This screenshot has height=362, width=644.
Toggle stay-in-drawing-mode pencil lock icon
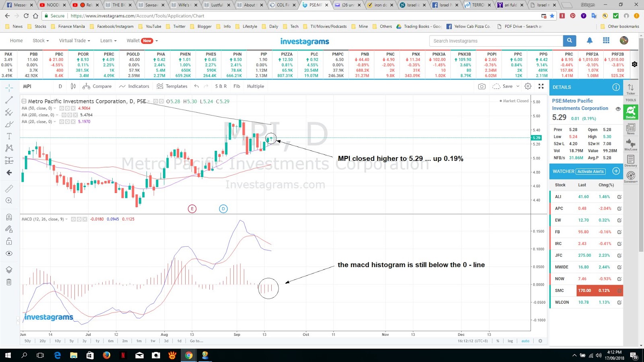9,229
